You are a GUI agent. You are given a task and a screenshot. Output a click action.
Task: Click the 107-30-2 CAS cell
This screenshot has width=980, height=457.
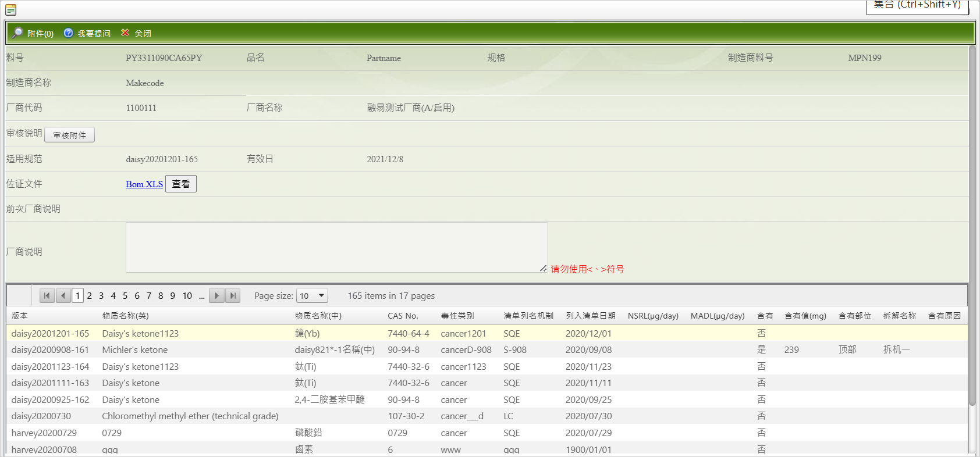click(406, 416)
